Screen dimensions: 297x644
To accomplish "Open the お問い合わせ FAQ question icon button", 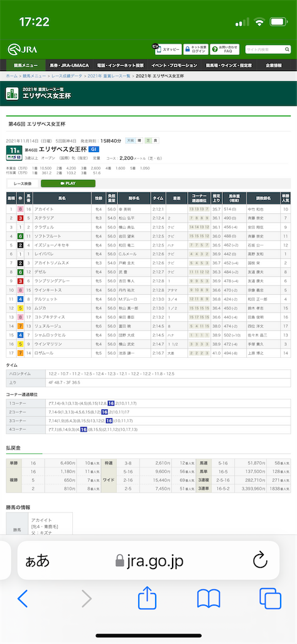I will click(x=224, y=49).
